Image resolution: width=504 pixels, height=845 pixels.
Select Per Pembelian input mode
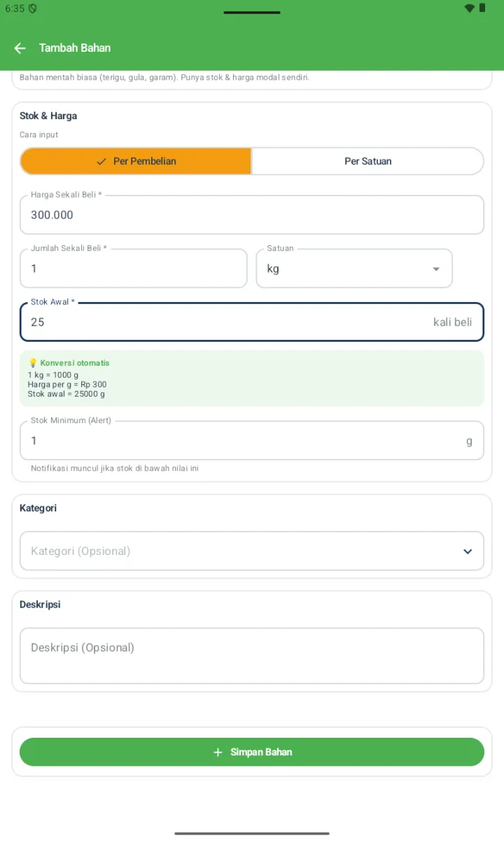pos(136,161)
